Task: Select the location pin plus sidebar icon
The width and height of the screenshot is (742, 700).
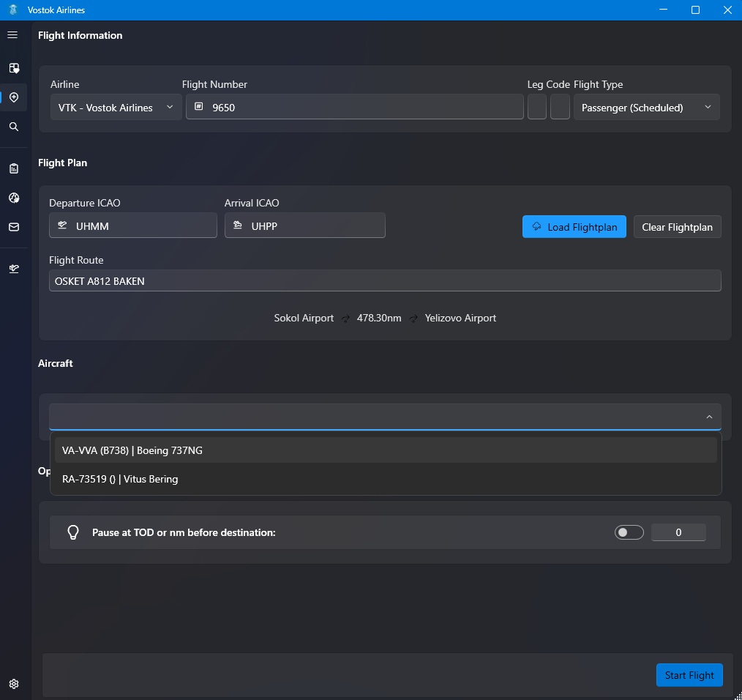Action: 14,97
